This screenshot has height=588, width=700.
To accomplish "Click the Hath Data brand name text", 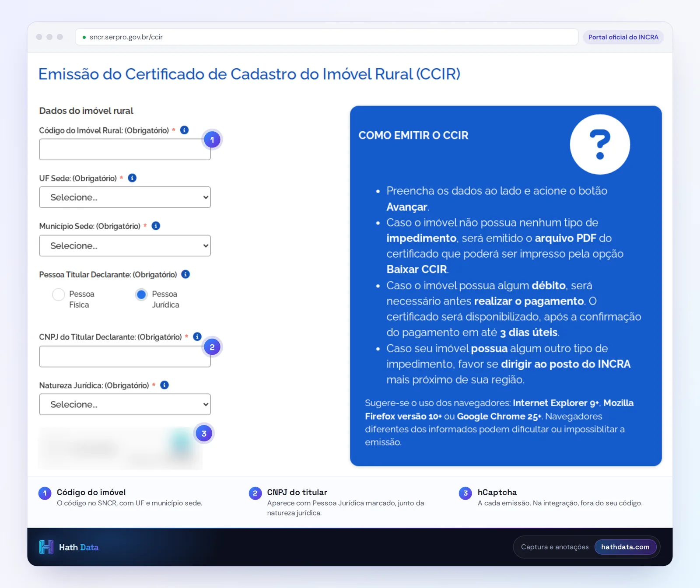I will pyautogui.click(x=79, y=547).
